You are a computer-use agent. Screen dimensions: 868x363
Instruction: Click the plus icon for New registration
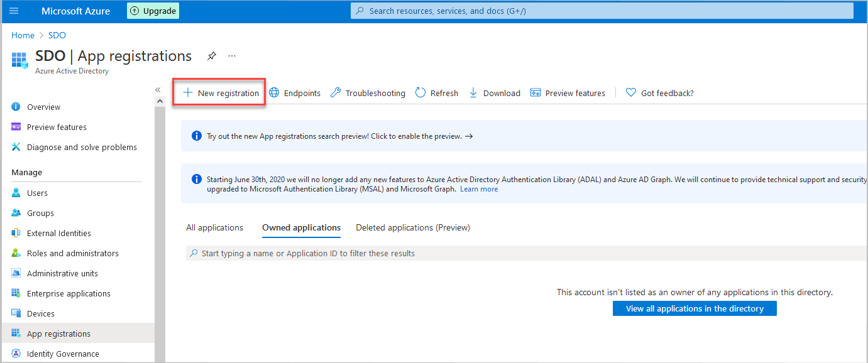tap(187, 93)
